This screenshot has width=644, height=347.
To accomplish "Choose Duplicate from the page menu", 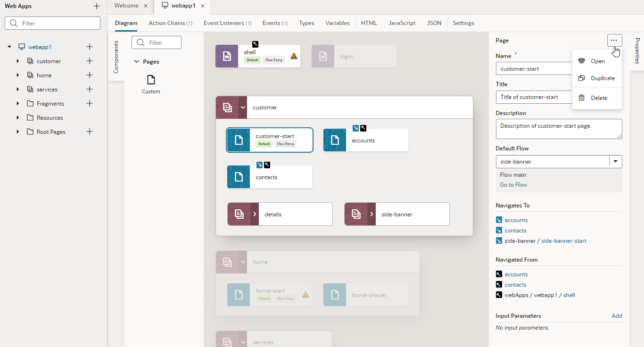I will coord(597,78).
